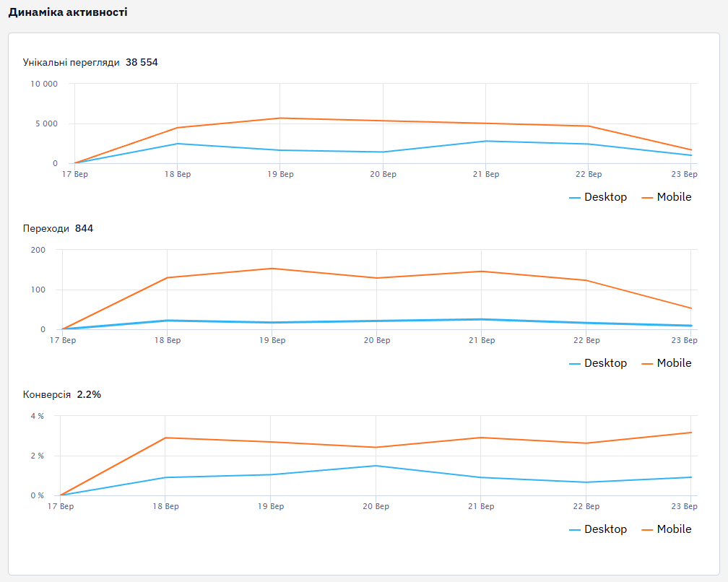The width and height of the screenshot is (728, 582).
Task: Hide Mobile line in Переходи chart legend
Action: [666, 363]
